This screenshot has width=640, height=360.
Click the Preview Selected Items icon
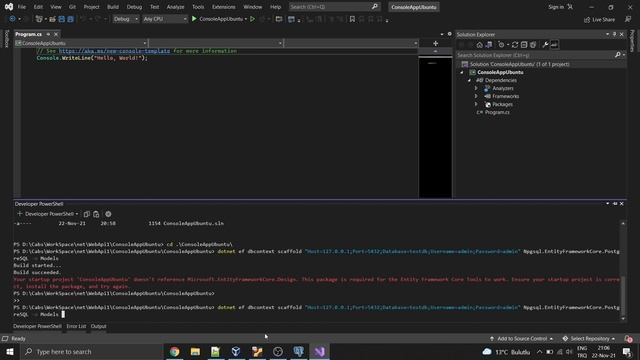pos(554,45)
